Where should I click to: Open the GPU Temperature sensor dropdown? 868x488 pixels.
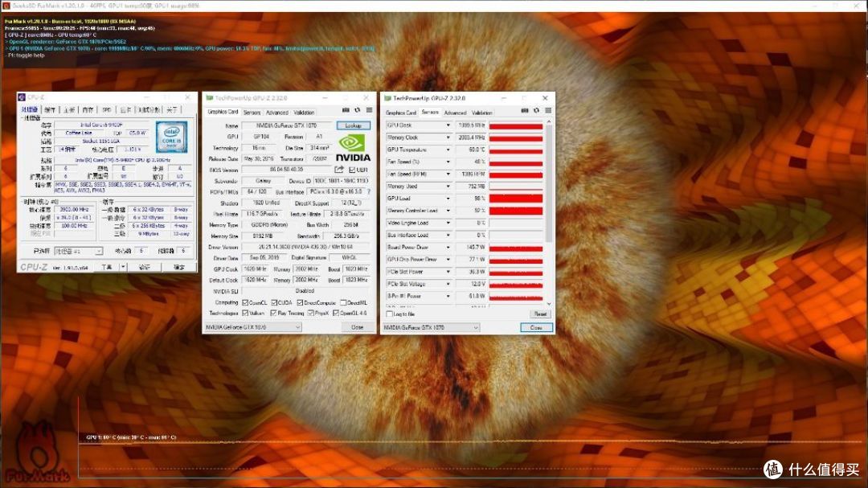[x=448, y=150]
